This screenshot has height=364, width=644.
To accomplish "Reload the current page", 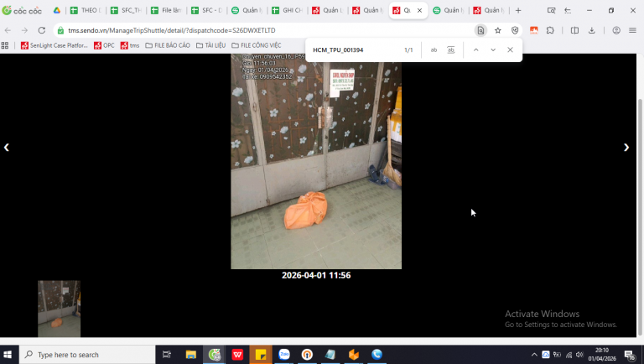I will coord(41,30).
